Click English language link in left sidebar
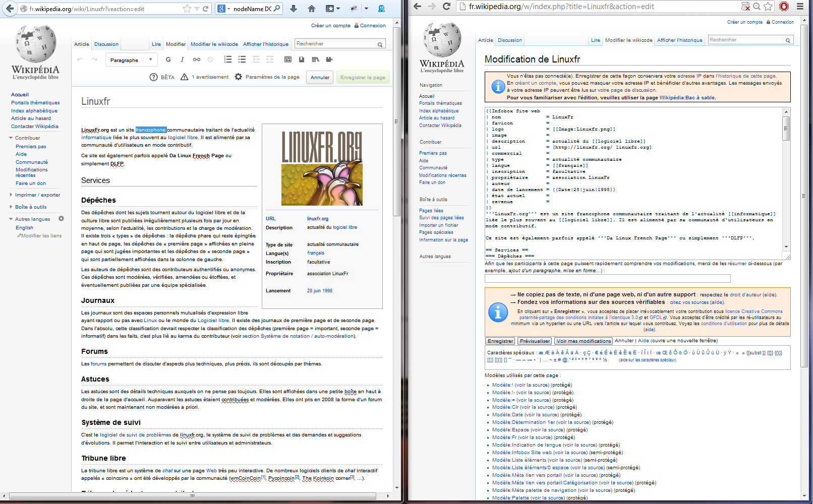The height and width of the screenshot is (504, 813). point(24,228)
